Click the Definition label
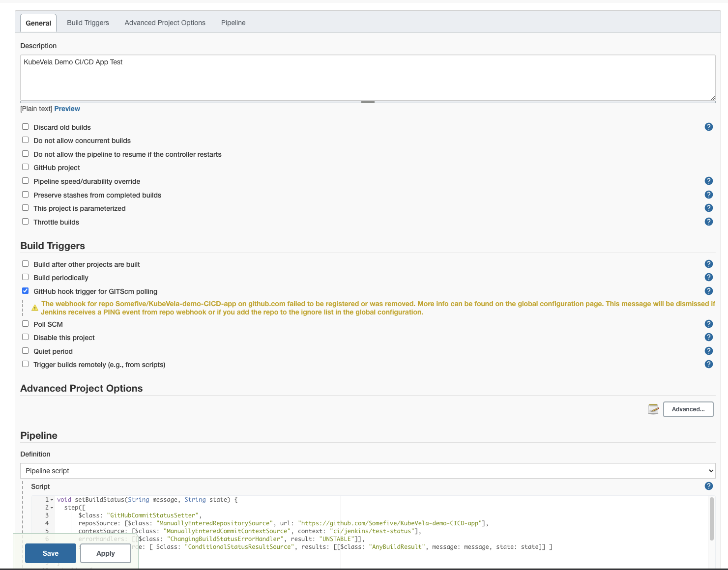The image size is (728, 570). click(x=35, y=454)
